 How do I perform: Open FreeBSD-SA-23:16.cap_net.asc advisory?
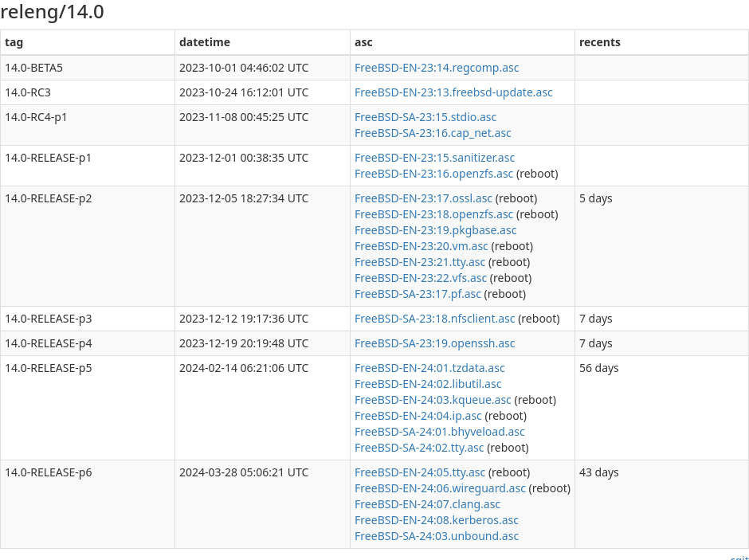[x=433, y=133]
